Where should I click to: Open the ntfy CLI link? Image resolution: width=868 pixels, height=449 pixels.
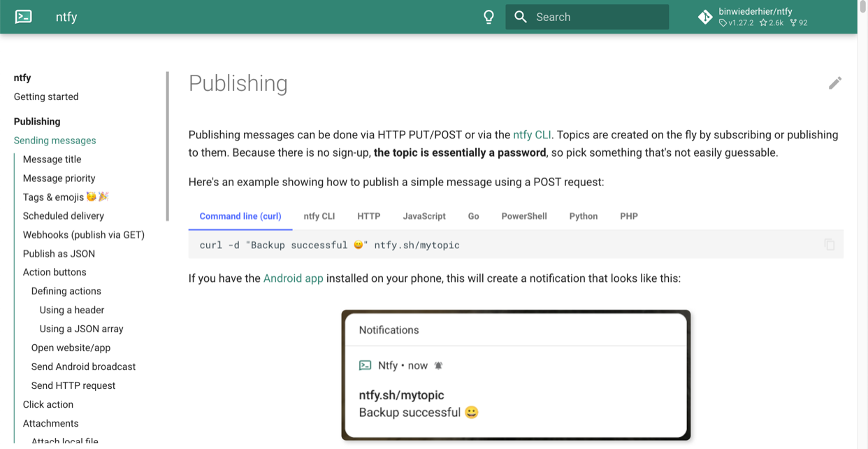click(533, 134)
